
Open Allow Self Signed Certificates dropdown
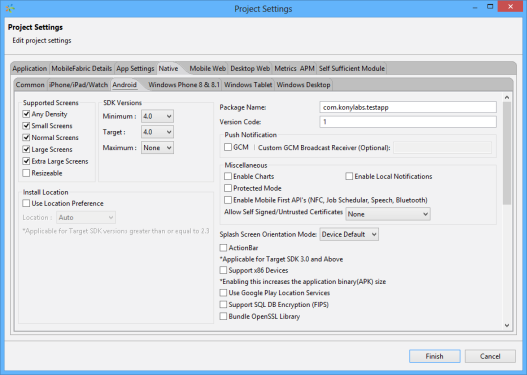388,214
